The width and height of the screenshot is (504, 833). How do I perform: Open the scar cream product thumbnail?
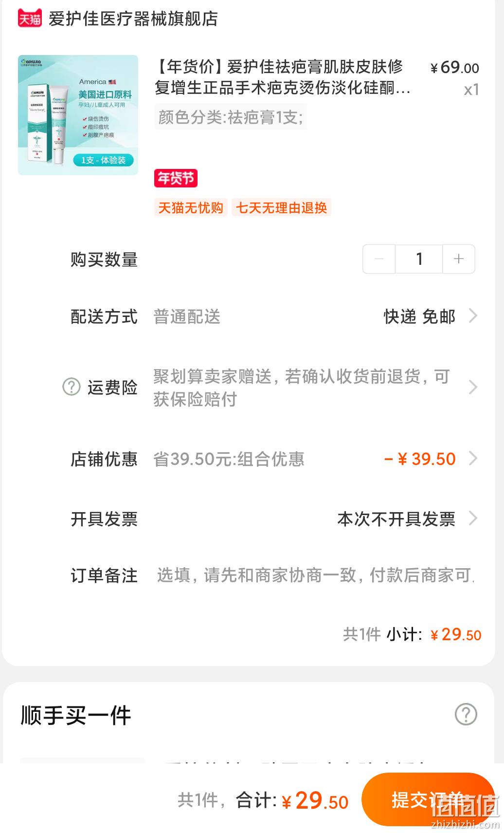coord(78,115)
